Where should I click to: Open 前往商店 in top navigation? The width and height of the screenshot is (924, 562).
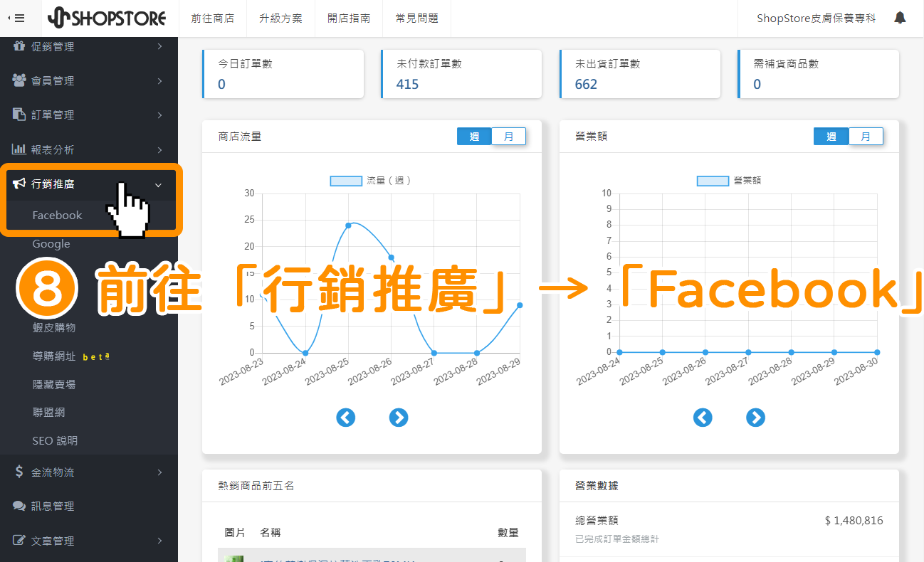pyautogui.click(x=213, y=18)
